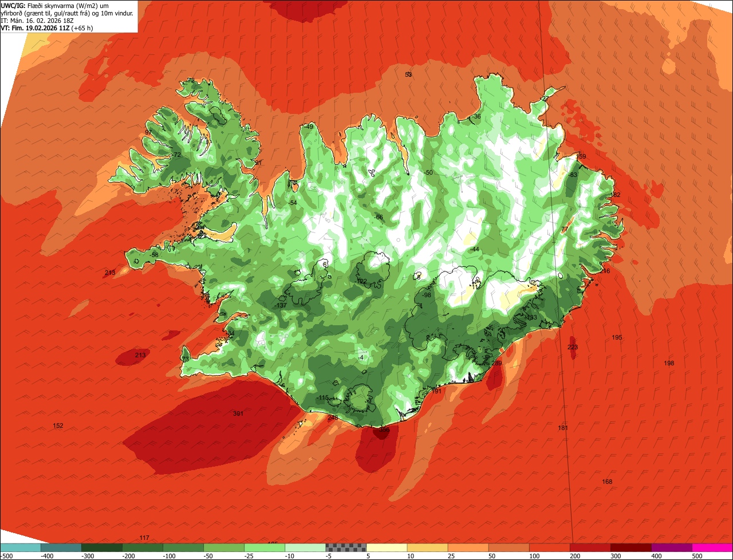This screenshot has width=733, height=560.
Task: Click the '-49' value on the north coast
Action: point(309,127)
